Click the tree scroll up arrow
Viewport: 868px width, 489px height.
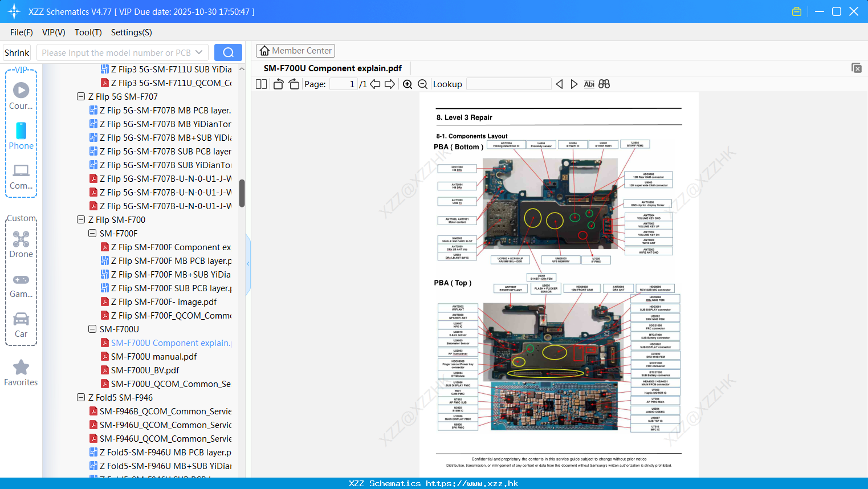242,69
